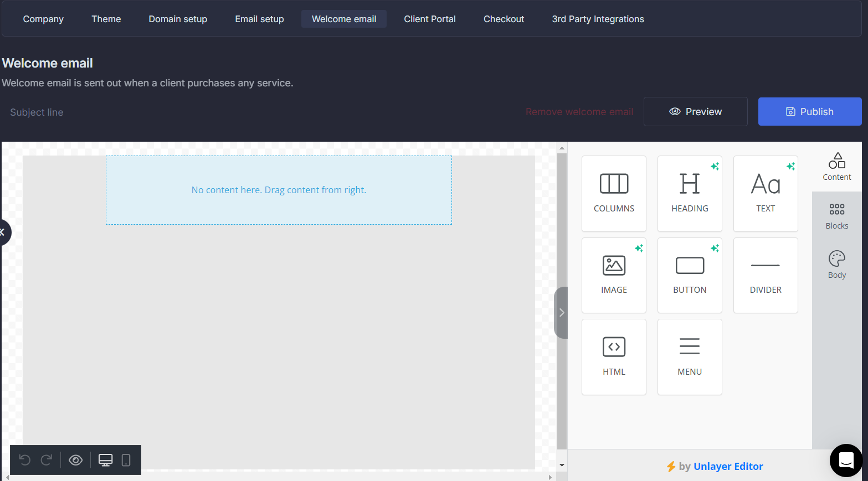Pick the Divider block
This screenshot has height=481, width=868.
[x=766, y=275]
